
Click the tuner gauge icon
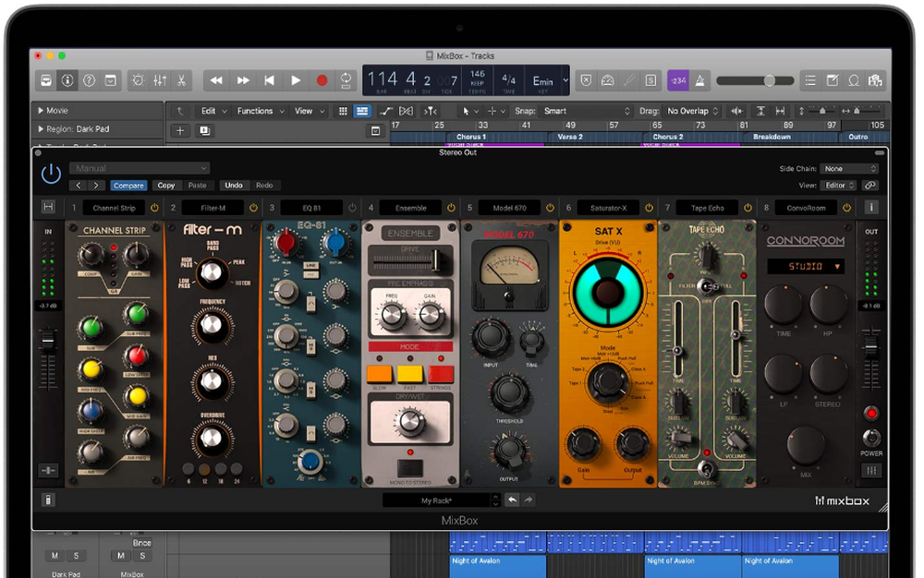(608, 80)
